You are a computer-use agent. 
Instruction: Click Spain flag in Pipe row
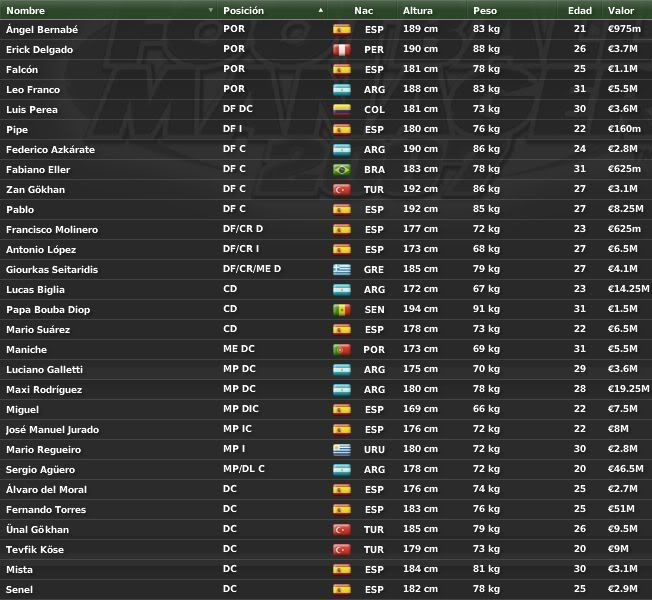click(342, 129)
